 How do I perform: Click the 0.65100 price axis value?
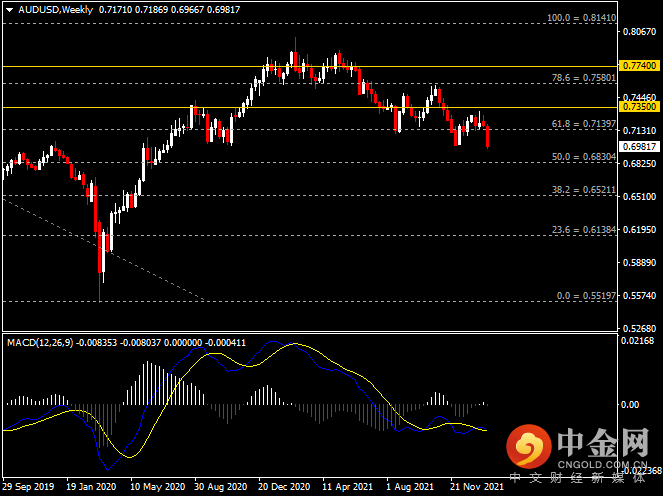(x=639, y=197)
